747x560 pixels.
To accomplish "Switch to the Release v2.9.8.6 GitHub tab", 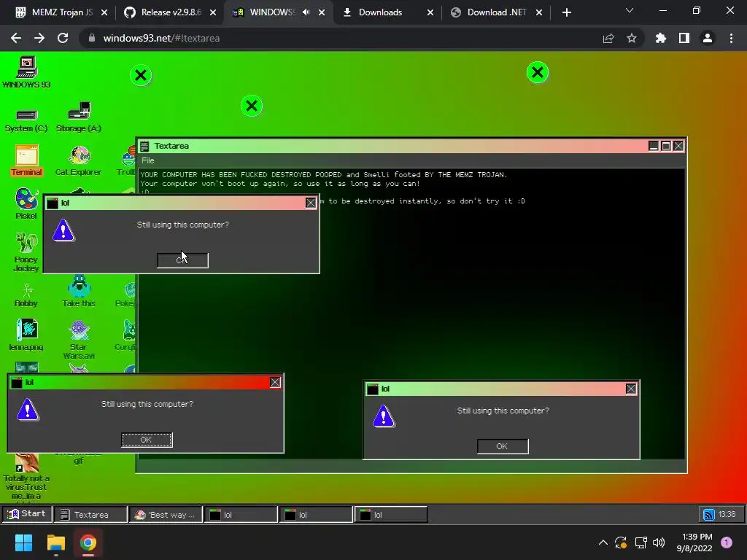I will pyautogui.click(x=164, y=12).
